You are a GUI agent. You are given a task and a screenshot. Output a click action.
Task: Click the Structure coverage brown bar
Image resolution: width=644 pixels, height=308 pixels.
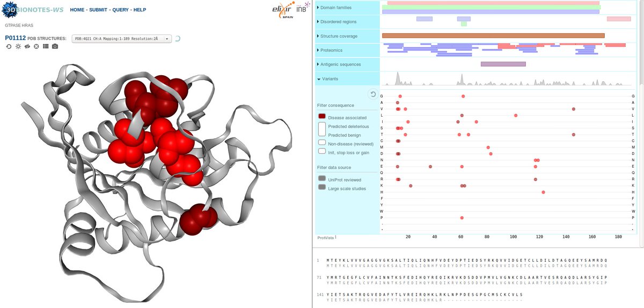[493, 36]
